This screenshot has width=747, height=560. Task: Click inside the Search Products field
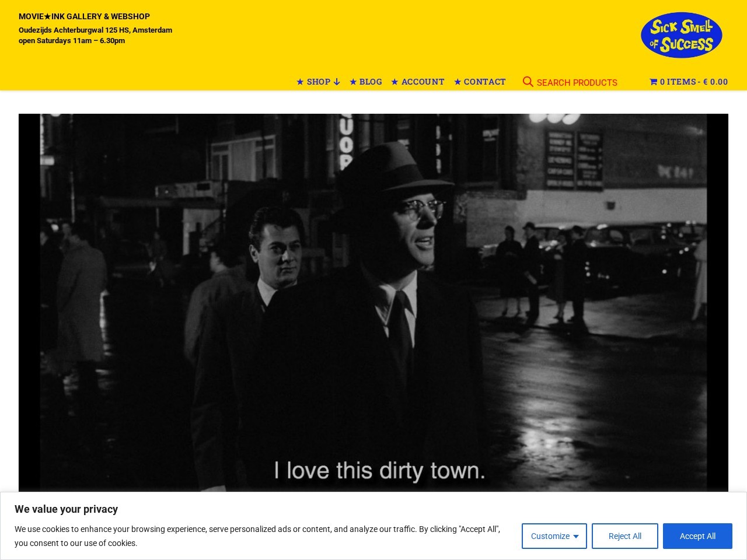click(x=577, y=82)
